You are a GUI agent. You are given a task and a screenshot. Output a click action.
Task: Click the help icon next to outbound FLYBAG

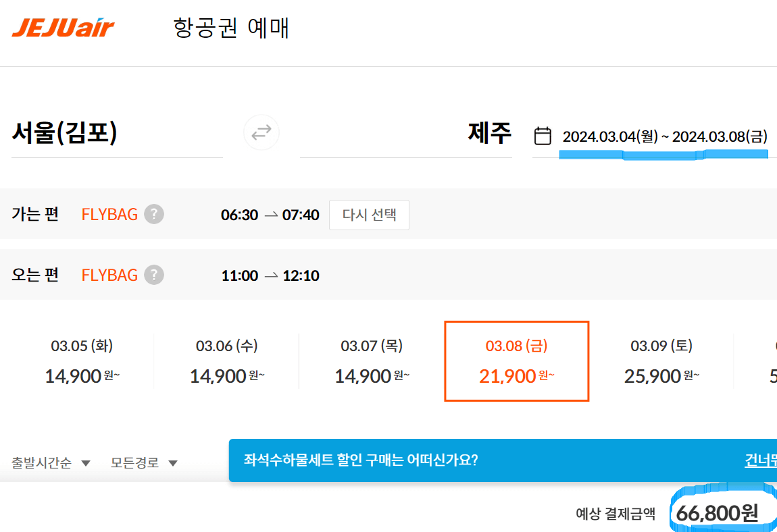(x=153, y=214)
